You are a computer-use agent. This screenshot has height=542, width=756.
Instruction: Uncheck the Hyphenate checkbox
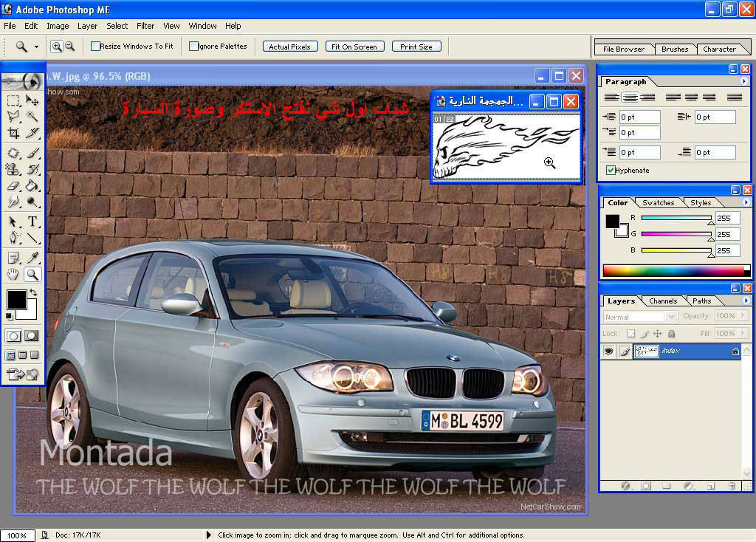click(611, 171)
